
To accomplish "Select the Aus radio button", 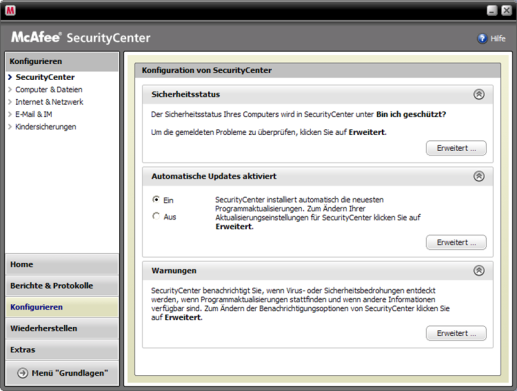I will coord(156,216).
